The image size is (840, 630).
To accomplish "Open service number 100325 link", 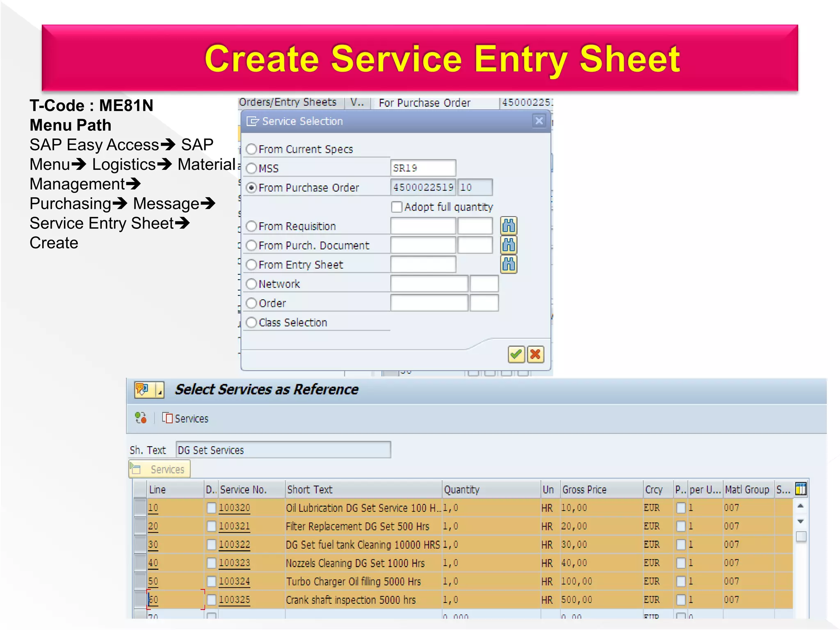I will [x=234, y=600].
